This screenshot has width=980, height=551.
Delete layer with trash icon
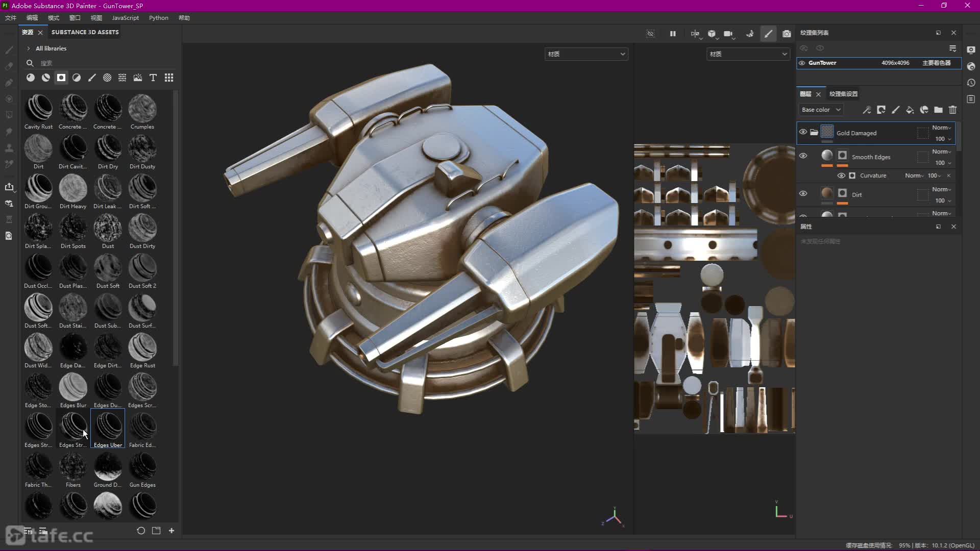click(x=952, y=110)
